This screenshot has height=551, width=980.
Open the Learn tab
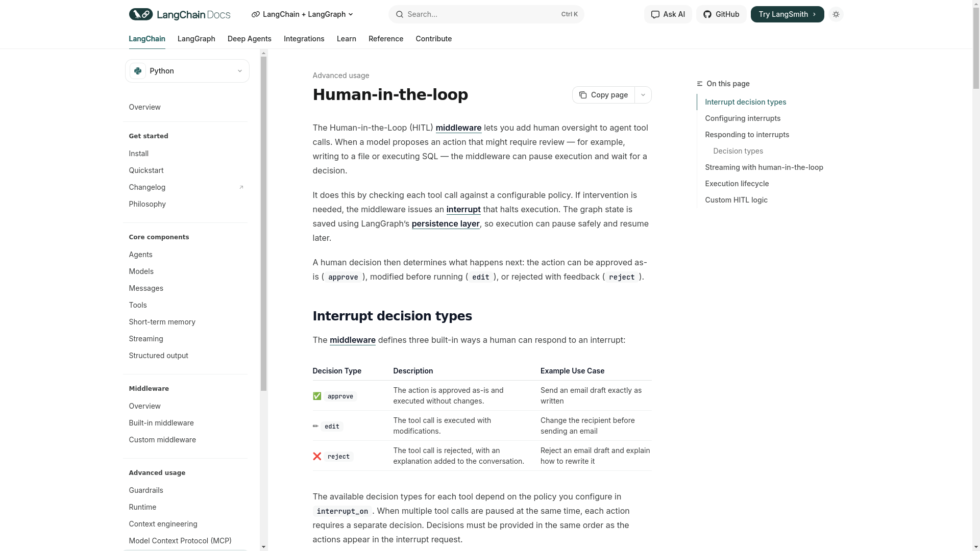[x=347, y=39]
